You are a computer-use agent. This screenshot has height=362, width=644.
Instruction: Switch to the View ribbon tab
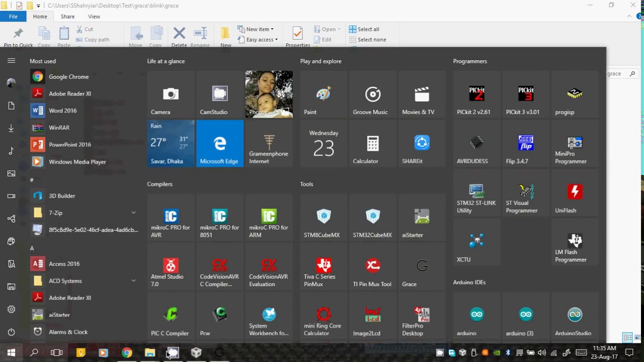coord(94,17)
